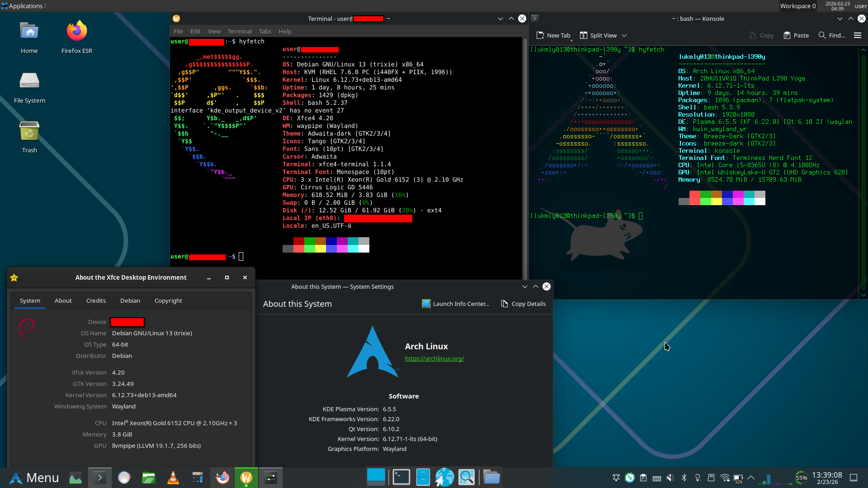Expand hidden system tray icons arrow
Viewport: 868px width, 488px height.
(x=751, y=478)
